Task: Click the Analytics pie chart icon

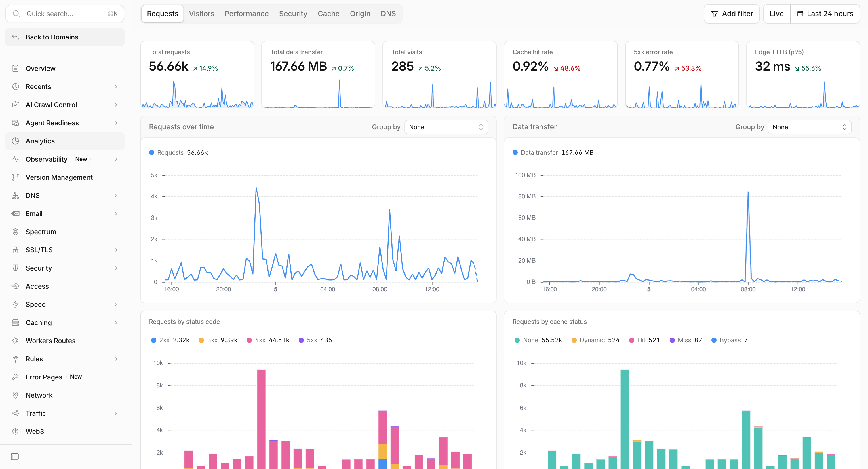Action: pyautogui.click(x=15, y=141)
